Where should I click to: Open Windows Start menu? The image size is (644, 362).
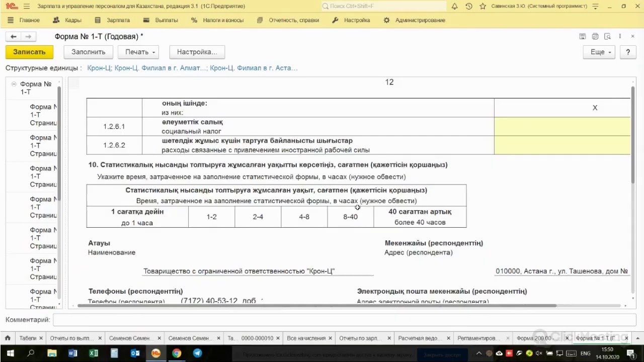(11, 353)
